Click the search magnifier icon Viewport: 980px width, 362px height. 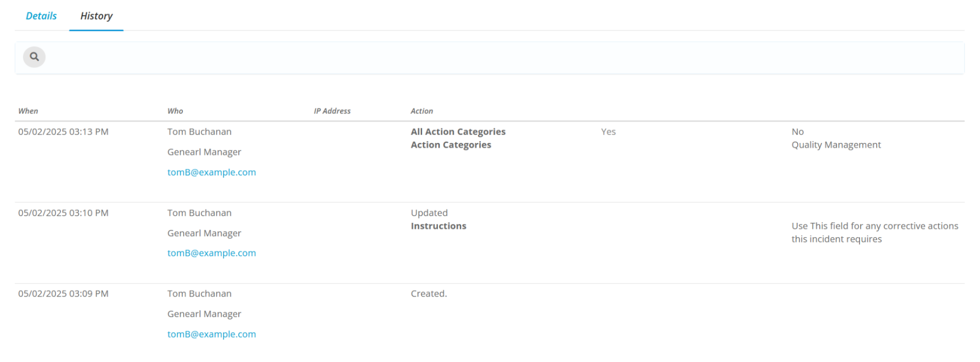[x=34, y=57]
